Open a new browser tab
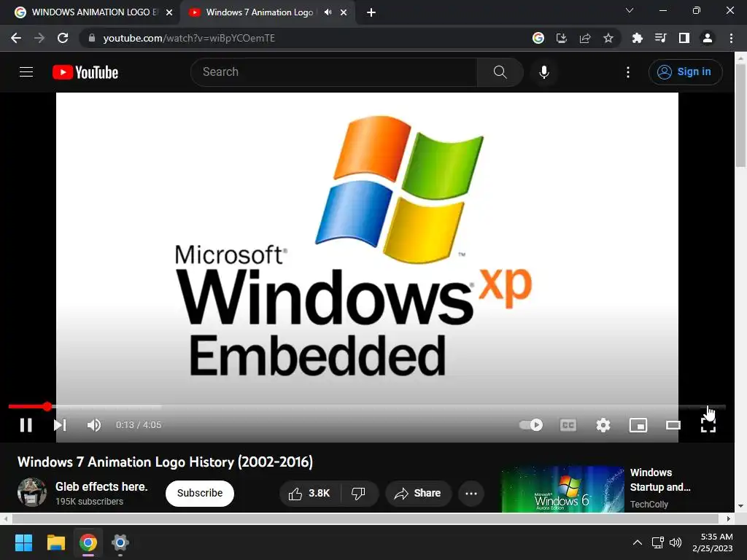The width and height of the screenshot is (747, 560). (x=371, y=12)
